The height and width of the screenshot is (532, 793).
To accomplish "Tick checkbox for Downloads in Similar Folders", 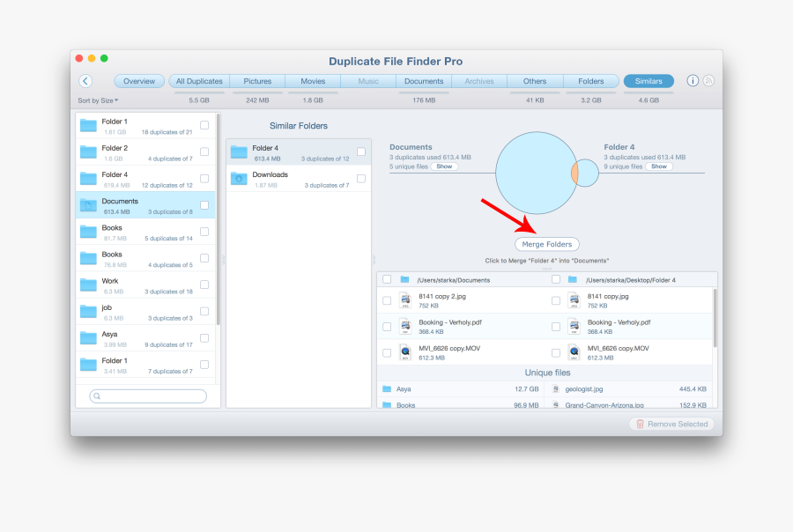I will [x=361, y=178].
